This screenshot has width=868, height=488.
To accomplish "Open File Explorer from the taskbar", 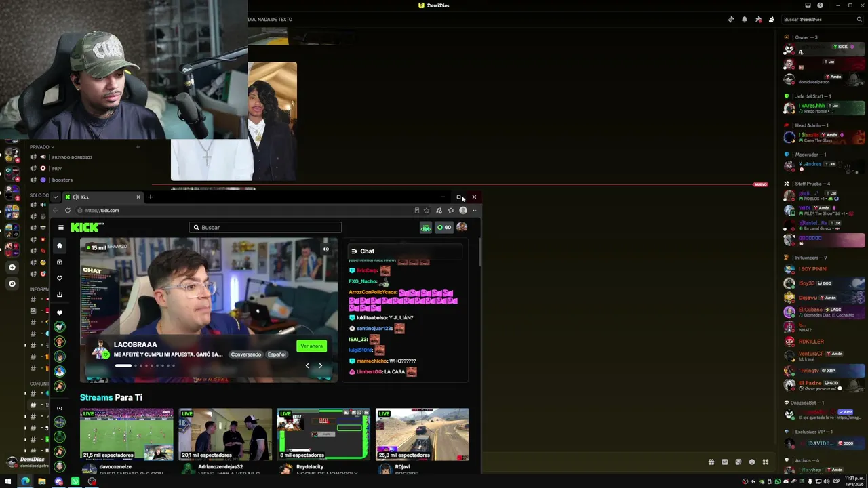I will tap(41, 482).
